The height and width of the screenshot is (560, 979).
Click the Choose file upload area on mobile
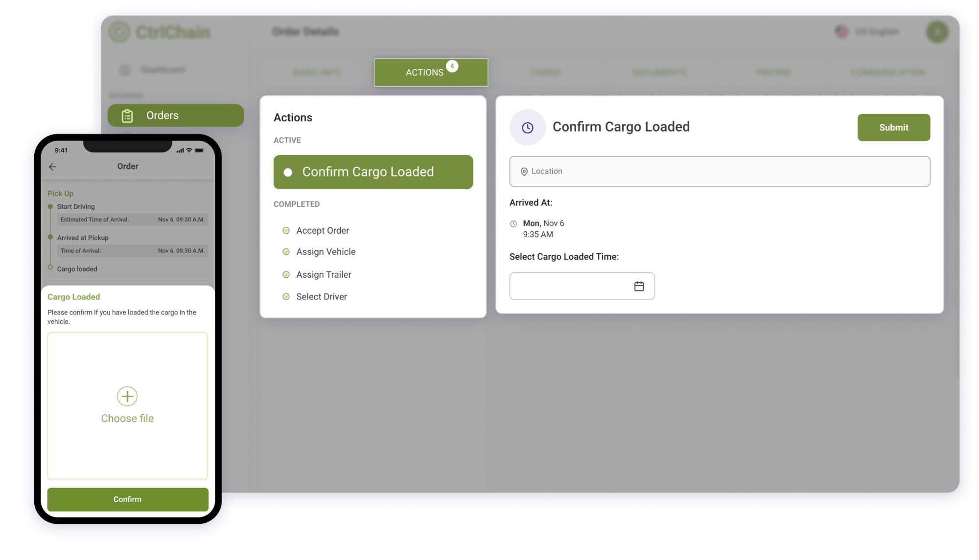[x=127, y=406]
